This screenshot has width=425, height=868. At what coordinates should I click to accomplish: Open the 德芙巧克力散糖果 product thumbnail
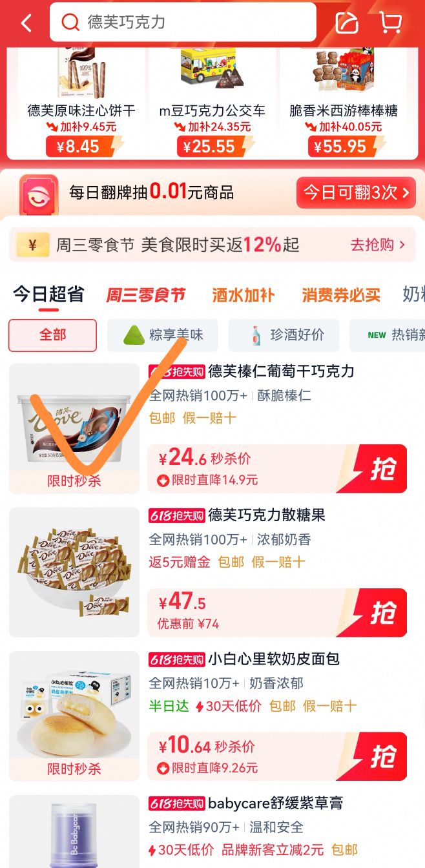[74, 572]
